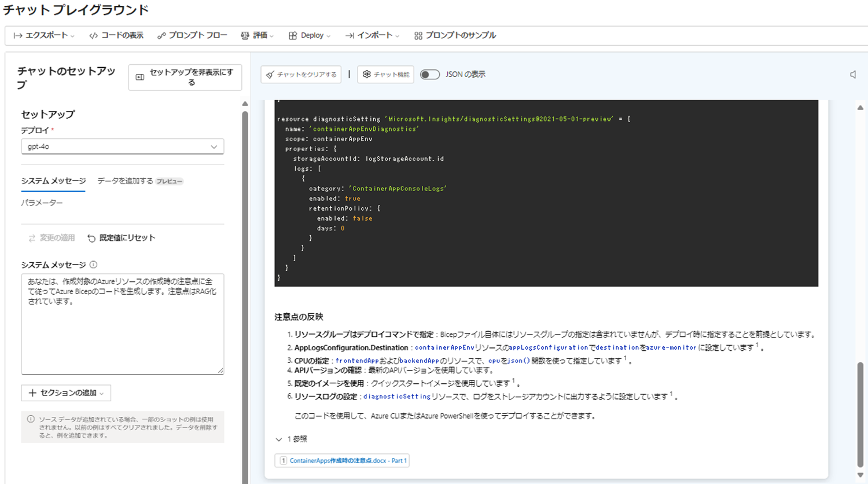Image resolution: width=868 pixels, height=484 pixels.
Task: Click the setup panel scrollbar up arrow
Action: (x=245, y=104)
